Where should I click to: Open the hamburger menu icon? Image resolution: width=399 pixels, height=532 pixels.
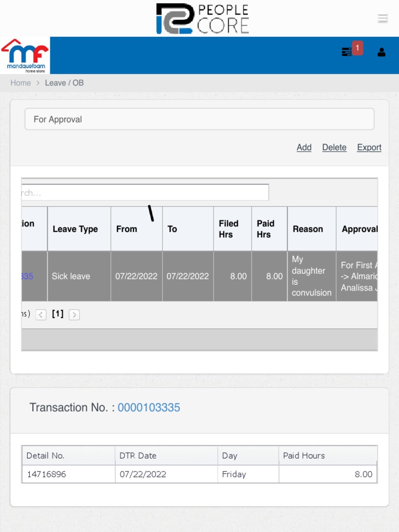tap(383, 18)
